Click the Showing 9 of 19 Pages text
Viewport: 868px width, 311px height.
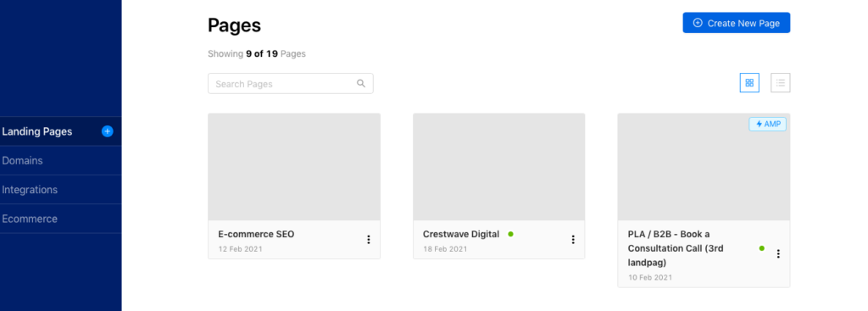[257, 53]
